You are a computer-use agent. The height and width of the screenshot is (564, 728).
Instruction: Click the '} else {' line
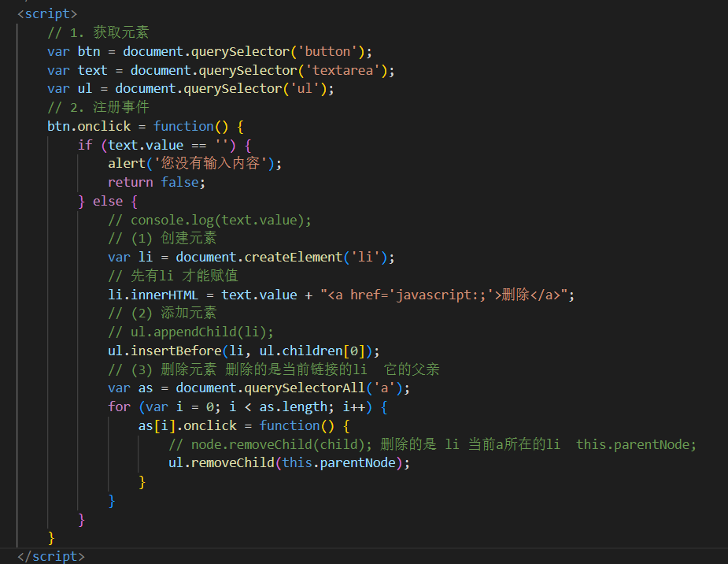pyautogui.click(x=108, y=201)
